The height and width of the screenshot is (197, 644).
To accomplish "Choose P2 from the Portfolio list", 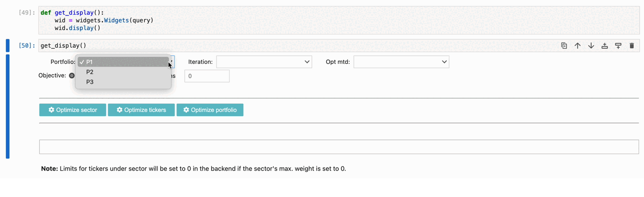I will pyautogui.click(x=123, y=72).
